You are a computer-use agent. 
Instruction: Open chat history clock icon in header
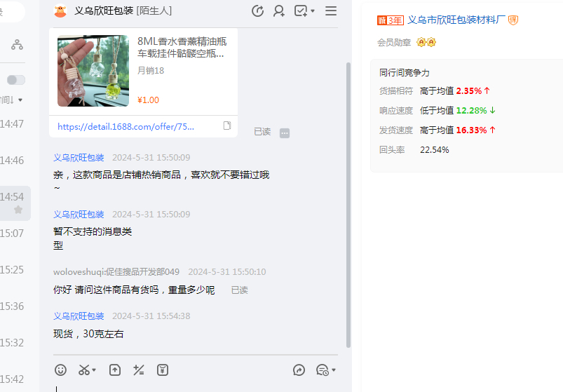click(257, 11)
